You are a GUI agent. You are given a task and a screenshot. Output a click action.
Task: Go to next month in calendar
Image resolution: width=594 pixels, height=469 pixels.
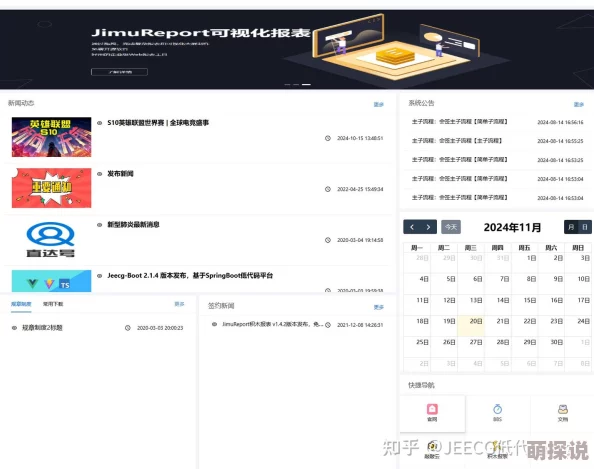click(x=428, y=227)
